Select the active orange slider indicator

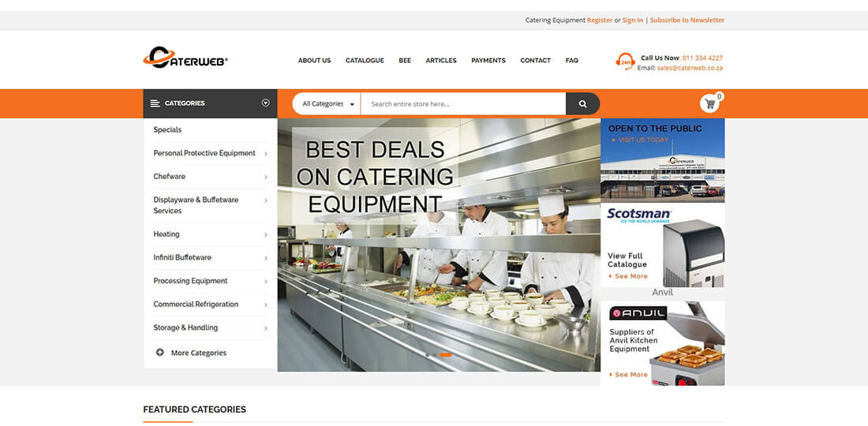[446, 355]
